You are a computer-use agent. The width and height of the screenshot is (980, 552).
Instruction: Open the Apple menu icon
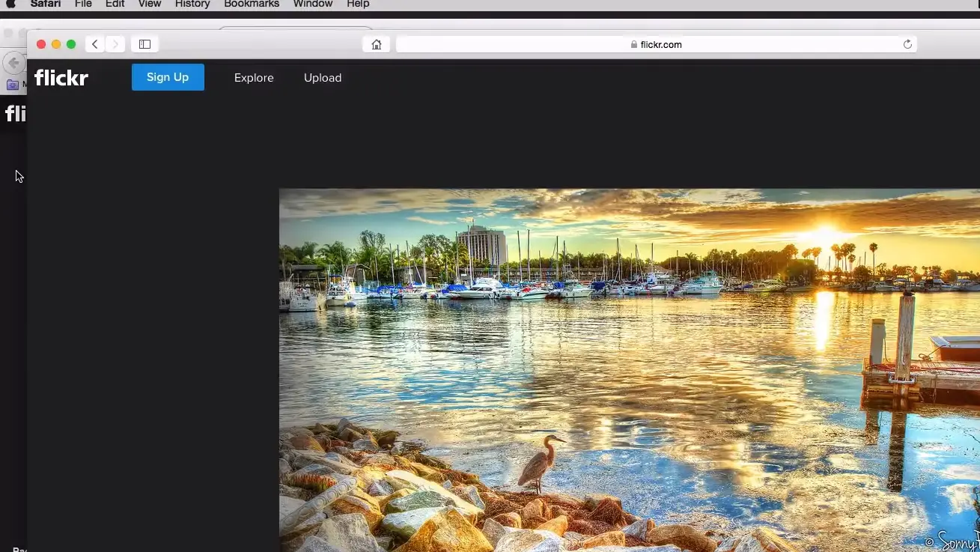[x=10, y=4]
